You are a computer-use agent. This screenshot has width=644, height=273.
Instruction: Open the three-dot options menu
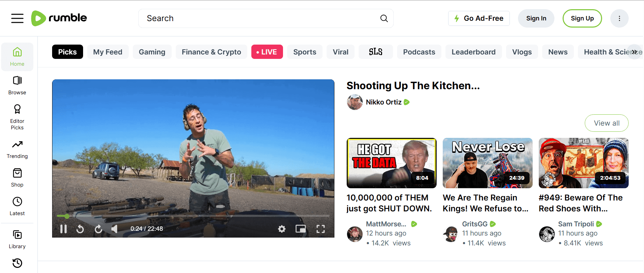pyautogui.click(x=619, y=18)
